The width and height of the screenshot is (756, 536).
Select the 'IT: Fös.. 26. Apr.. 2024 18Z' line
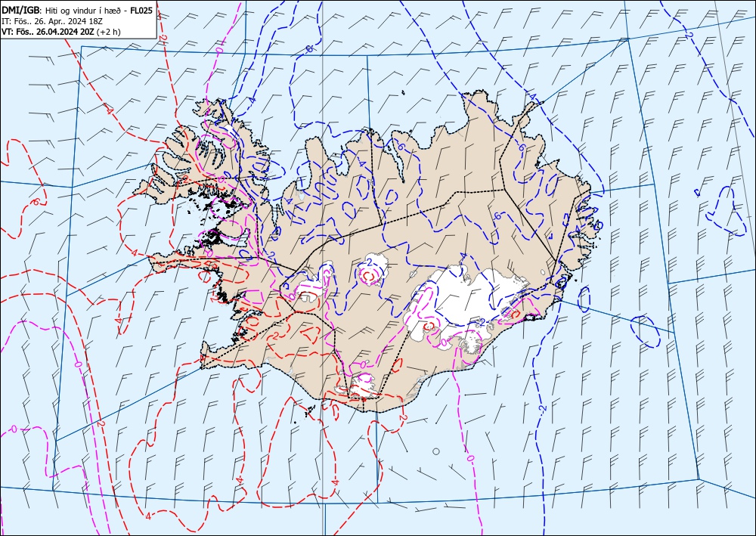tap(52, 22)
